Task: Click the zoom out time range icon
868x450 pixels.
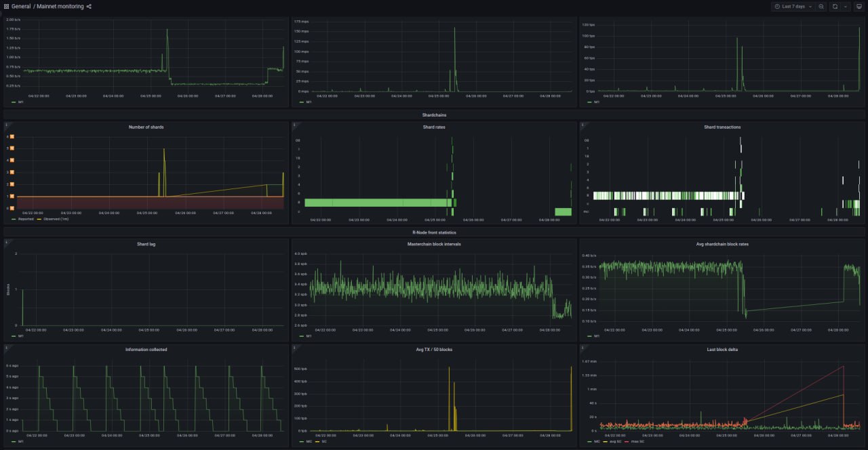Action: point(821,6)
